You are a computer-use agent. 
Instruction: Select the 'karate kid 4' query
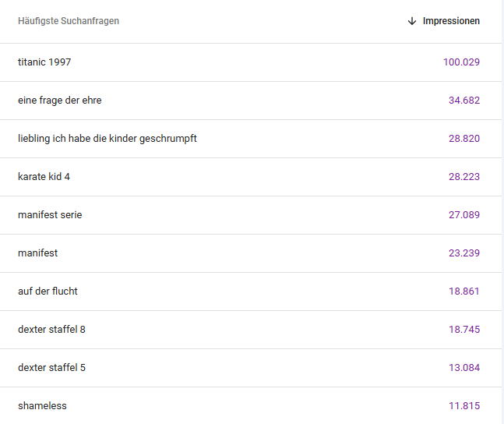[44, 176]
